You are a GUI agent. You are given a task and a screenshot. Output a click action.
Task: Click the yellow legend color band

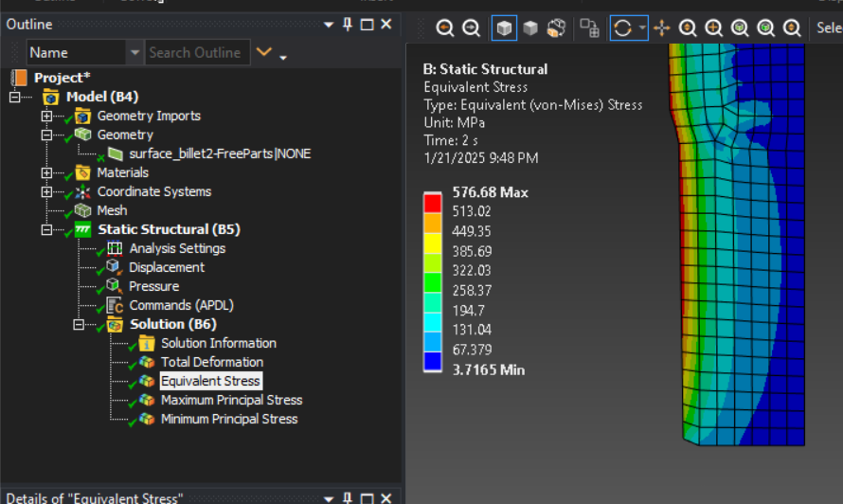point(433,242)
